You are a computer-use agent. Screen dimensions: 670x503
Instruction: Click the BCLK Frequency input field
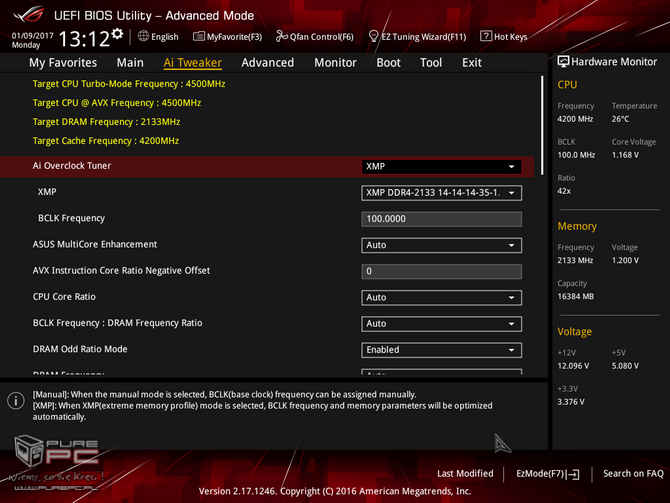[441, 219]
